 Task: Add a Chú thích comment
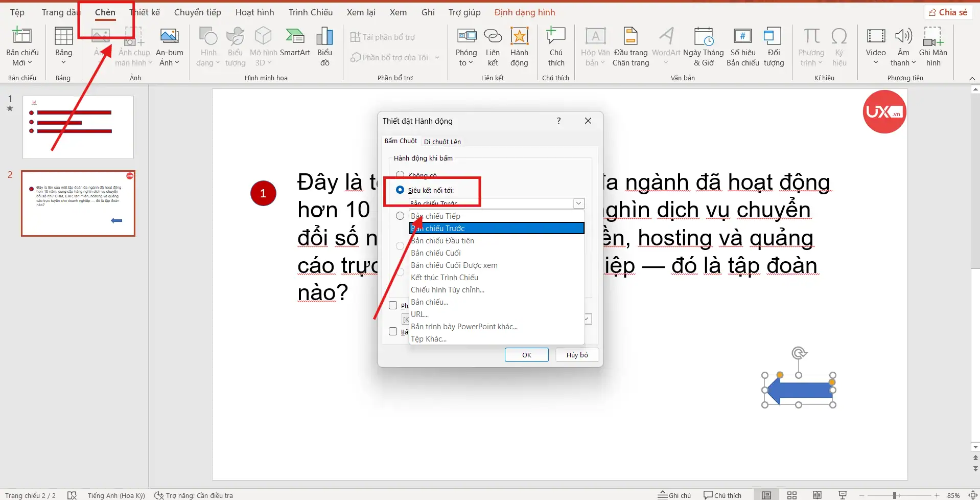point(556,46)
